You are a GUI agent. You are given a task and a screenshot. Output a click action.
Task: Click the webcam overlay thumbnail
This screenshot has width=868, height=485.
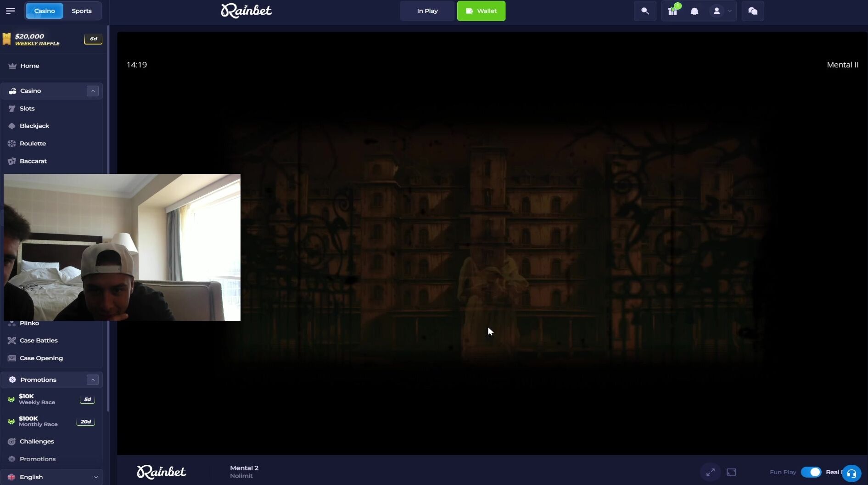pos(122,247)
